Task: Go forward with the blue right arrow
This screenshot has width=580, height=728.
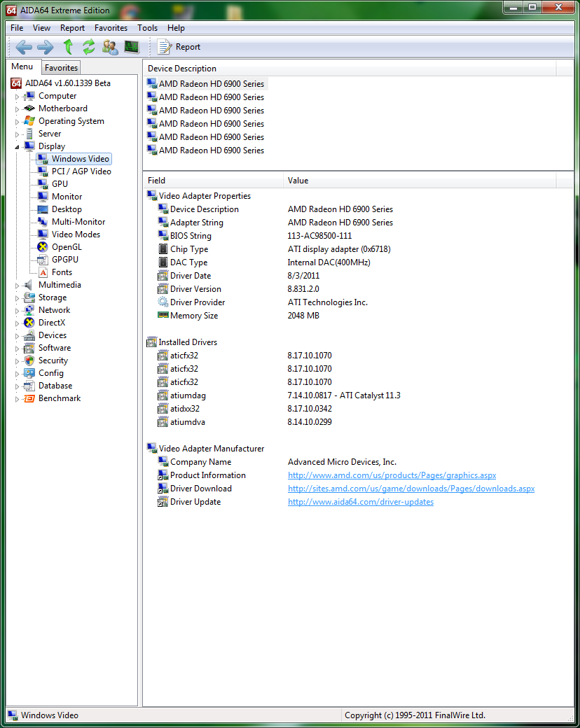Action: 45,47
